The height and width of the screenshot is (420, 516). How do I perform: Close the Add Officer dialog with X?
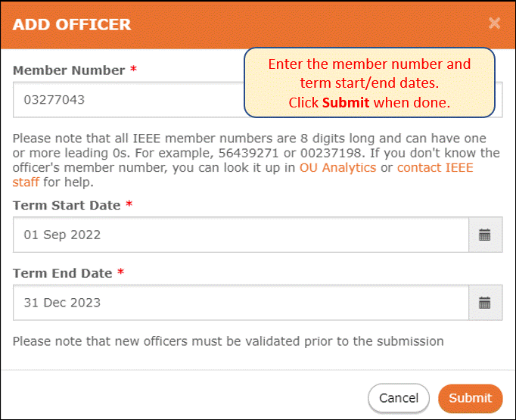(x=494, y=23)
